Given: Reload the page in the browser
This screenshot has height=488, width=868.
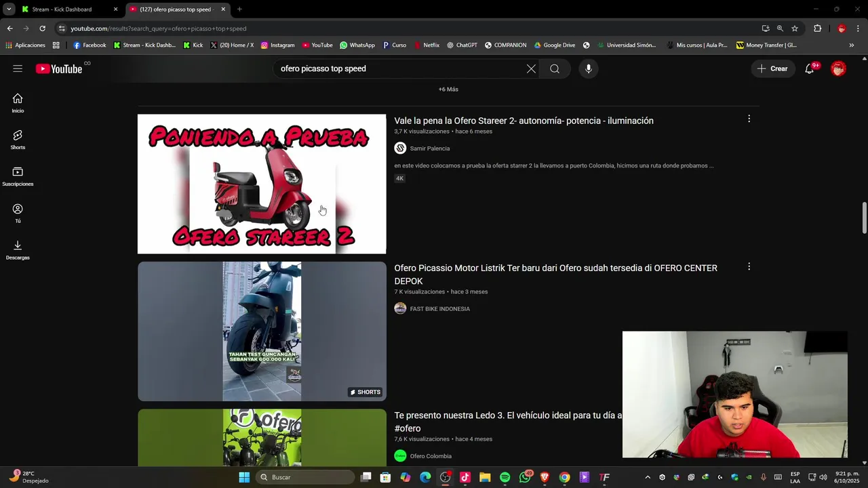Looking at the screenshot, I should [42, 28].
